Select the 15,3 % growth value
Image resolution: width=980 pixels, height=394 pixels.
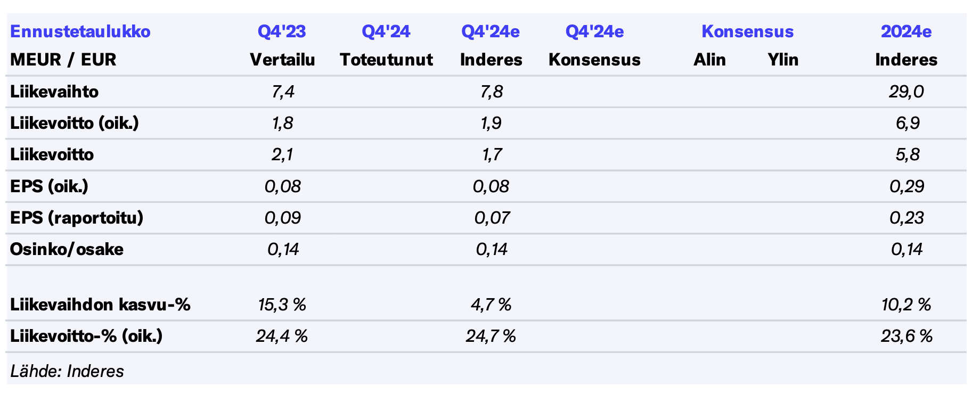tap(282, 305)
